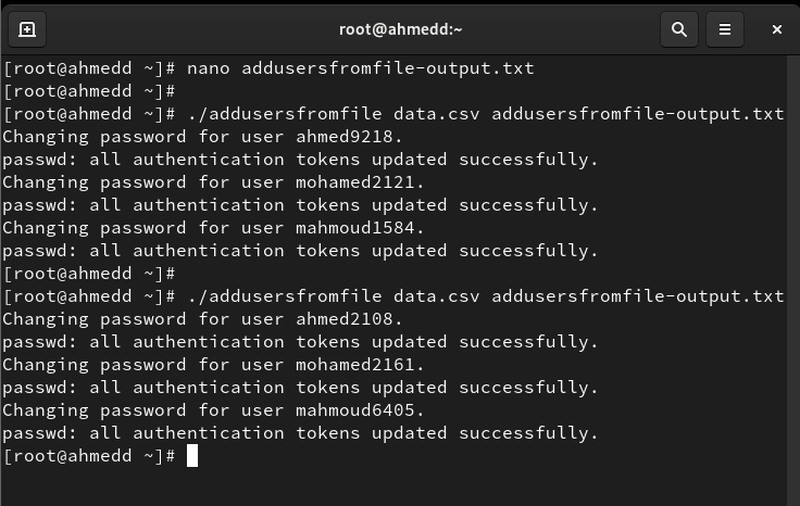The width and height of the screenshot is (800, 506).
Task: Open the terminal search tool
Action: point(679,30)
